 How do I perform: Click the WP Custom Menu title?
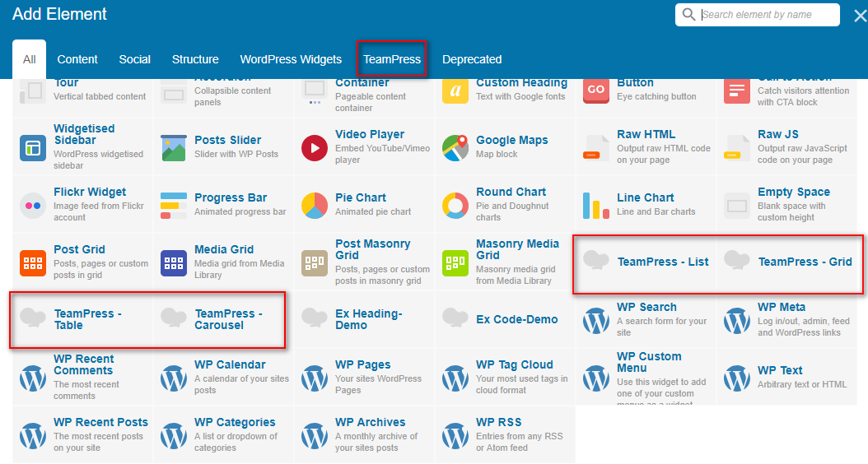649,362
